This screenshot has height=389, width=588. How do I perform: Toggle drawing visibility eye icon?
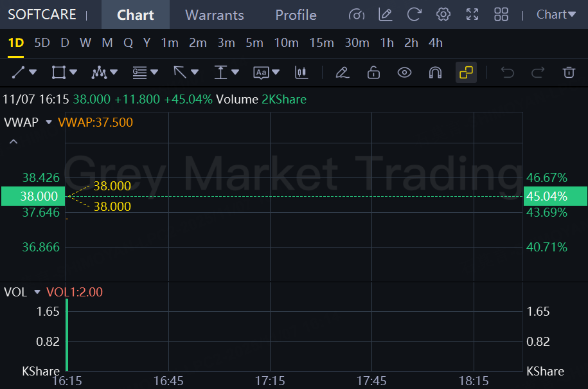(404, 73)
